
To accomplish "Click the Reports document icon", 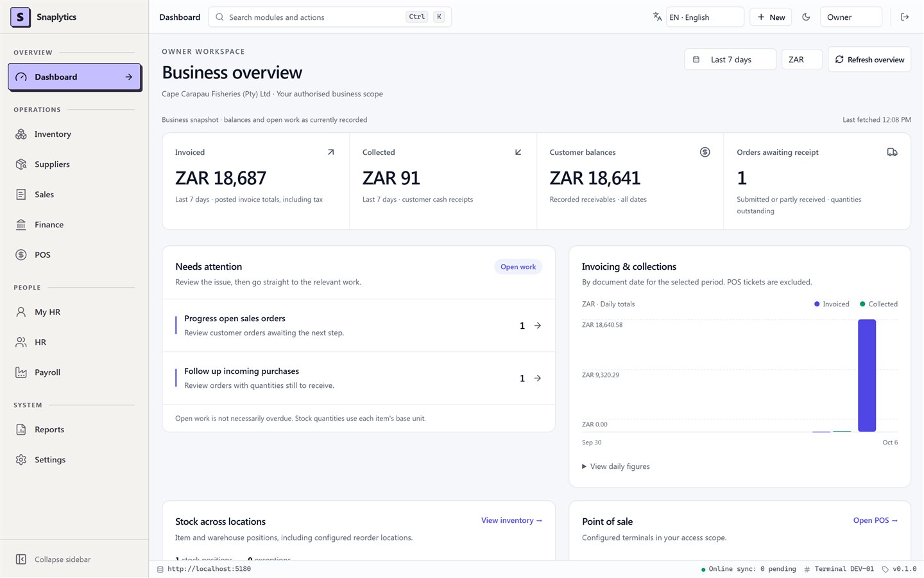I will 21,430.
